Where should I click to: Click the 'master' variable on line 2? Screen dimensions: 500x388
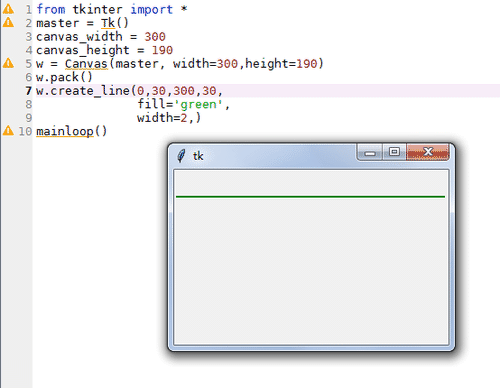pyautogui.click(x=58, y=23)
